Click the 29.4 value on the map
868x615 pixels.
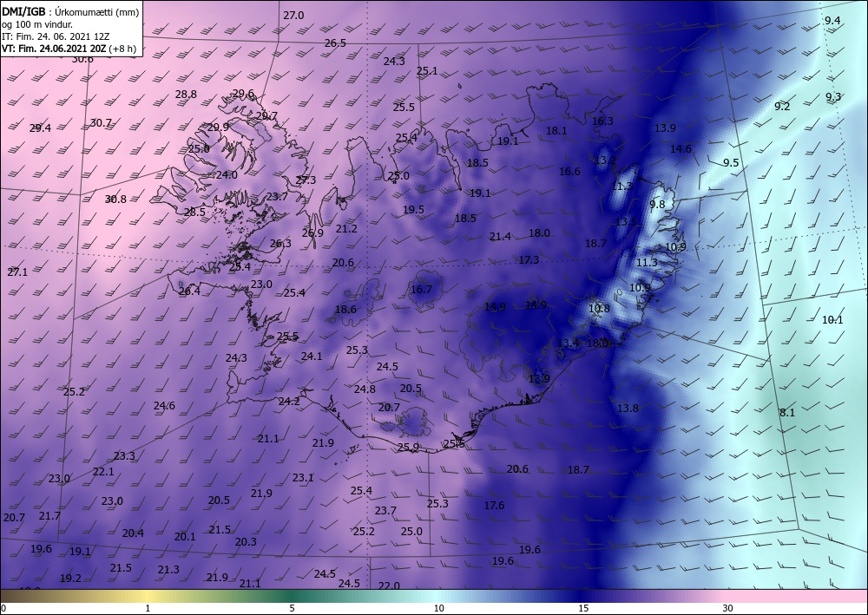pos(40,128)
